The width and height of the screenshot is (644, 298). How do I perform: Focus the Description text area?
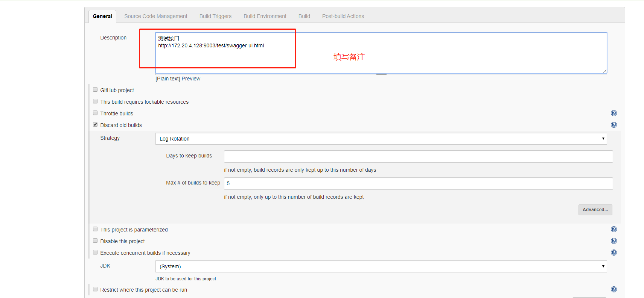pos(381,53)
